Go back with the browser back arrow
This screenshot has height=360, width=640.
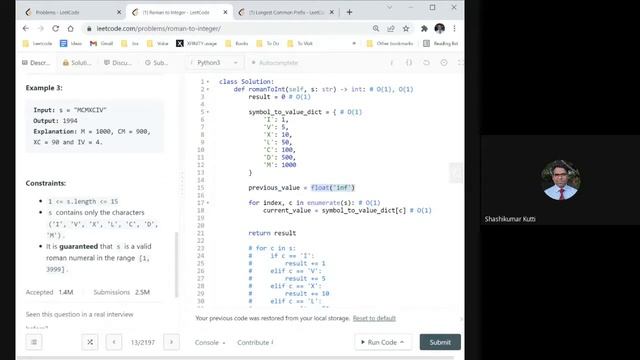click(26, 29)
